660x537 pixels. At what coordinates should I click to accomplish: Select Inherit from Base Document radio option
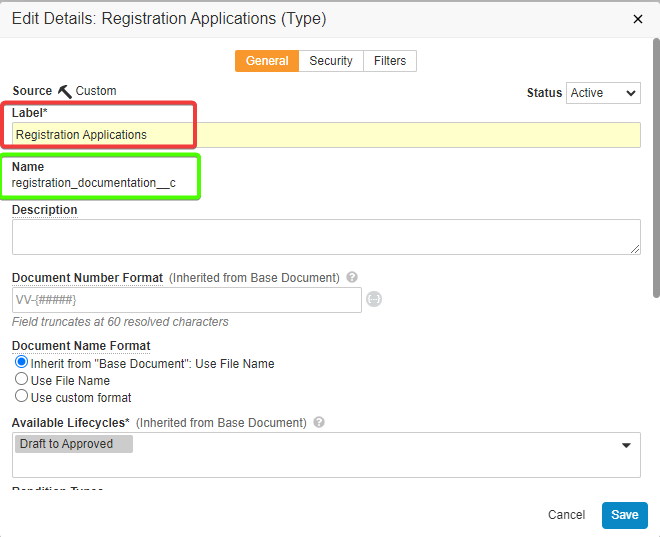point(21,363)
